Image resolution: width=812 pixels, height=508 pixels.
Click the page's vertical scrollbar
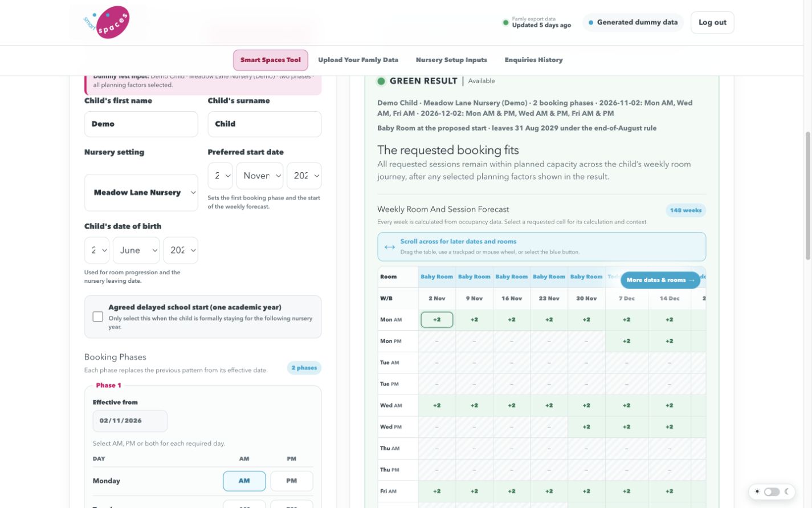point(807,196)
